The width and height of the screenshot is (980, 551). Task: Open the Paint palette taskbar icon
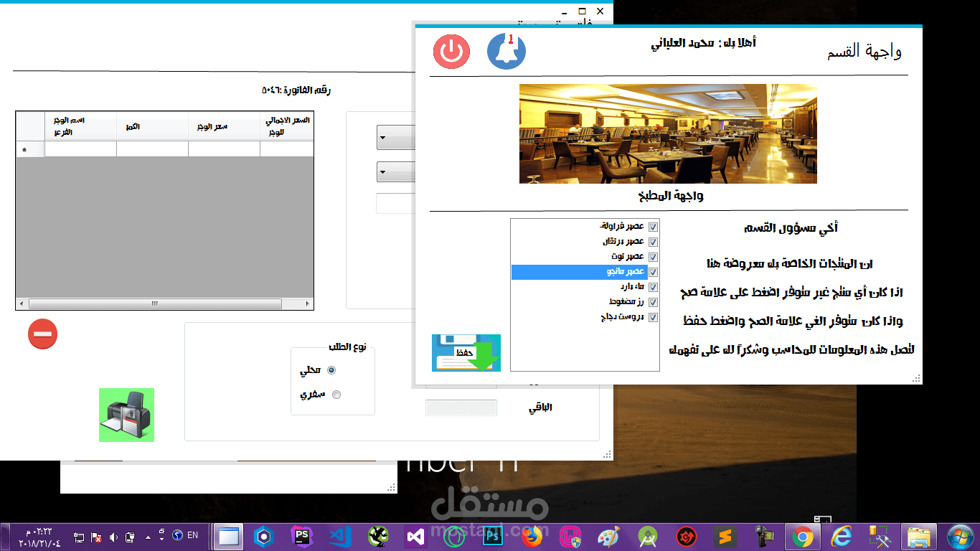click(x=608, y=536)
